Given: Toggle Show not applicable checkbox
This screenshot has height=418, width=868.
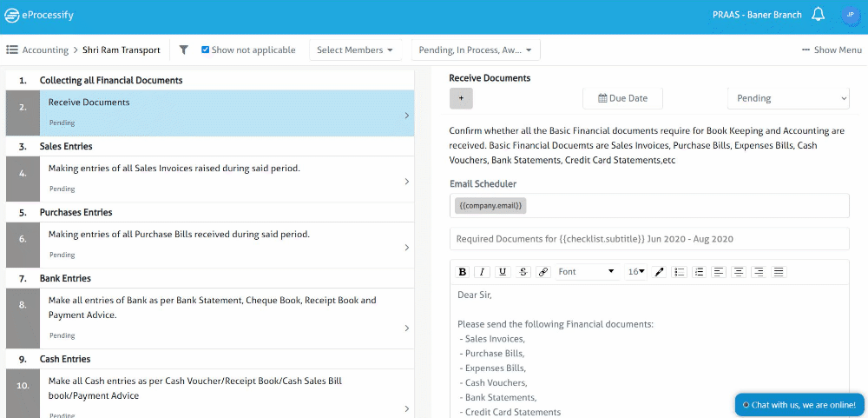Looking at the screenshot, I should tap(206, 50).
